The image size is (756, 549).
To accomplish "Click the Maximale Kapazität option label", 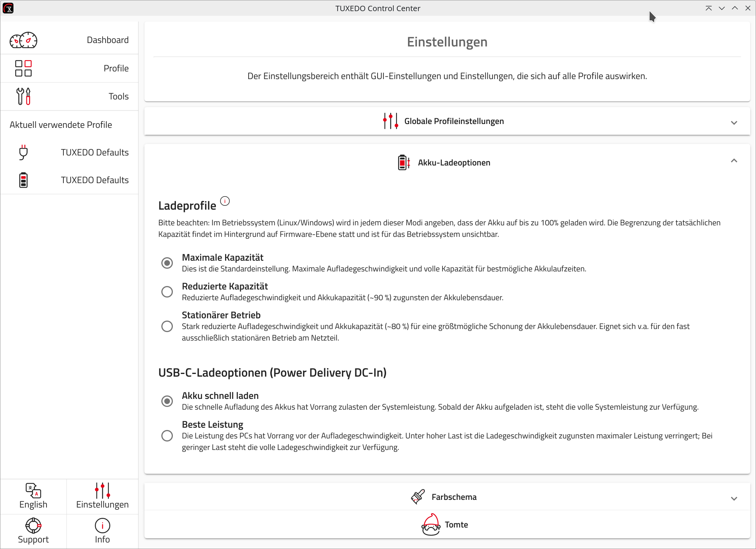I will pyautogui.click(x=223, y=257).
